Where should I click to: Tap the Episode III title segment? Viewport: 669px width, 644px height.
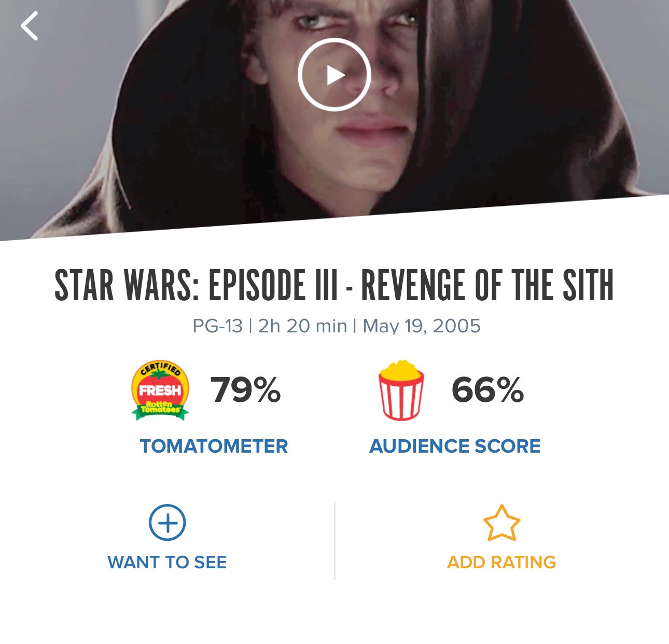pos(273,285)
